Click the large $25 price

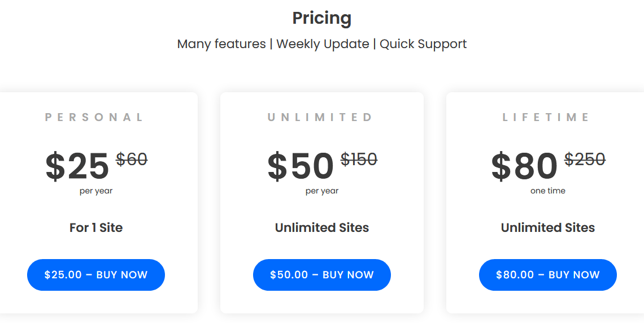(x=77, y=166)
